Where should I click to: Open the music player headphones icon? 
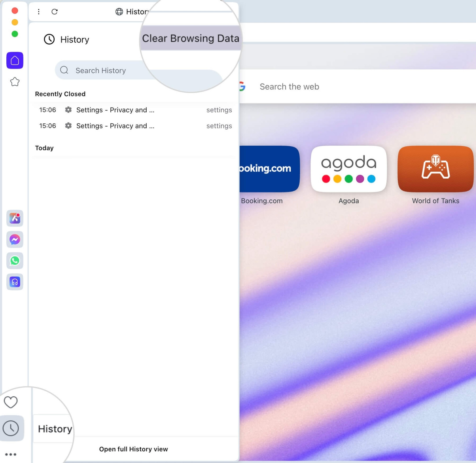[15, 282]
